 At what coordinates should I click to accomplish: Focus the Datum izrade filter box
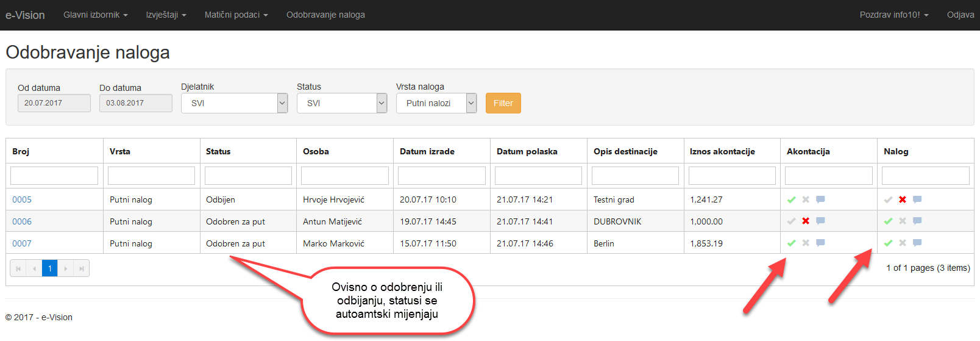(442, 176)
